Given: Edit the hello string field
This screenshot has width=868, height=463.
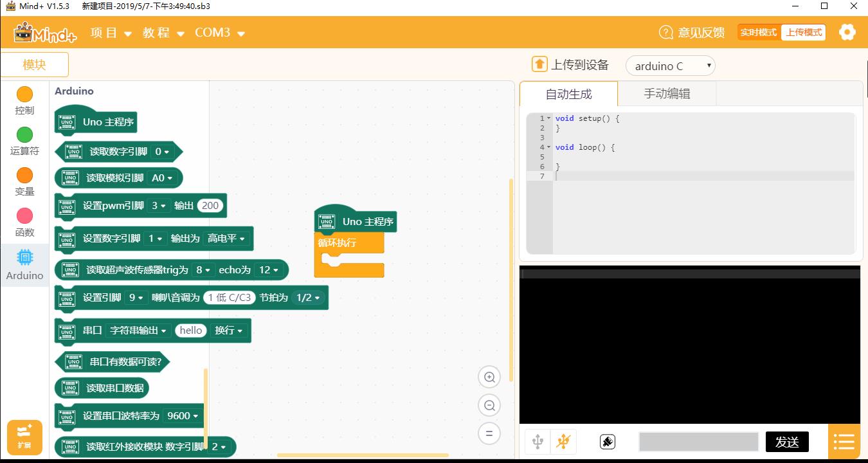Looking at the screenshot, I should point(191,331).
